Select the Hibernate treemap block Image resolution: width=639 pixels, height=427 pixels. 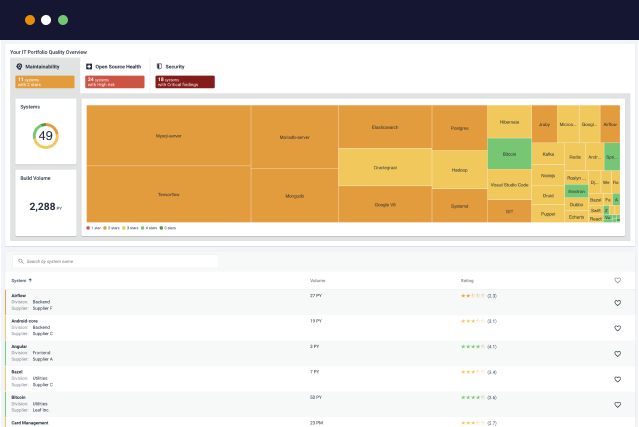(x=509, y=122)
